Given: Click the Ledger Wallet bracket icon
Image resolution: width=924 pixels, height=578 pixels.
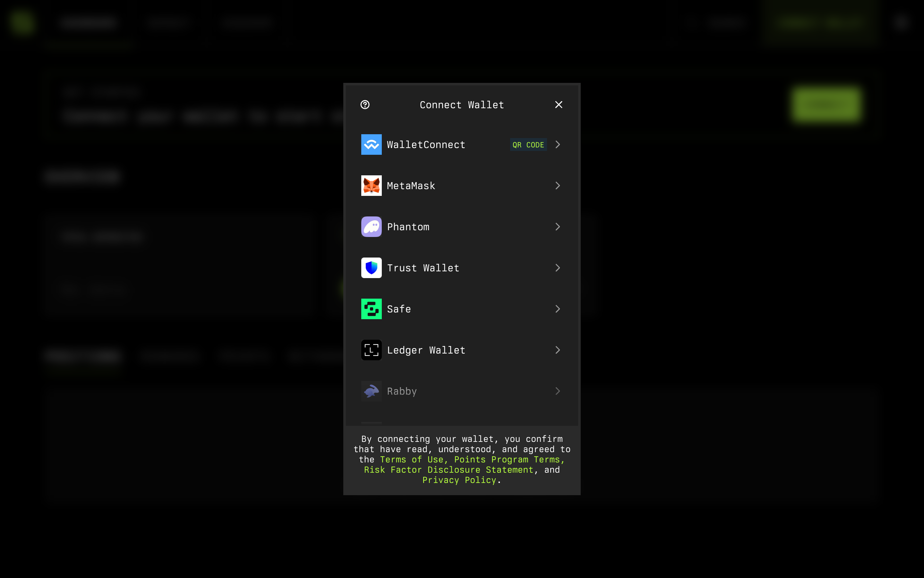Looking at the screenshot, I should (x=371, y=350).
